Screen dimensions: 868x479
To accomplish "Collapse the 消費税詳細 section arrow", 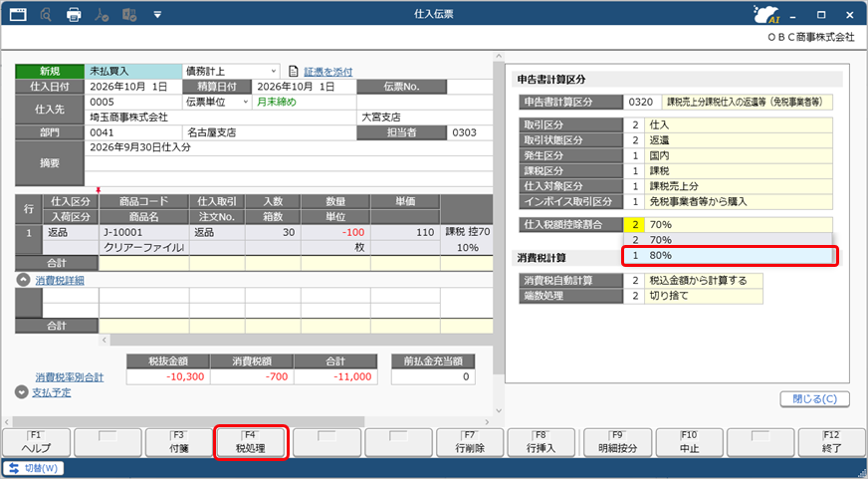I will pos(23,280).
